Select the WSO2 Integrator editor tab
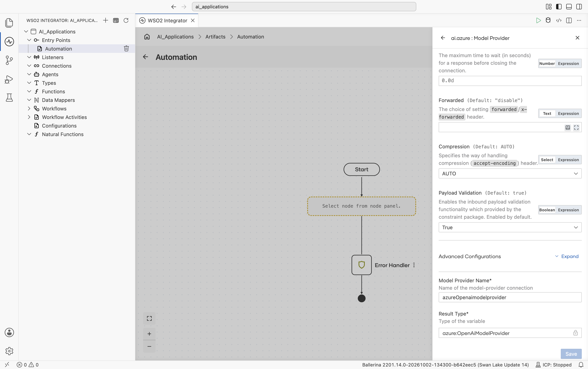The width and height of the screenshot is (588, 369). click(167, 20)
